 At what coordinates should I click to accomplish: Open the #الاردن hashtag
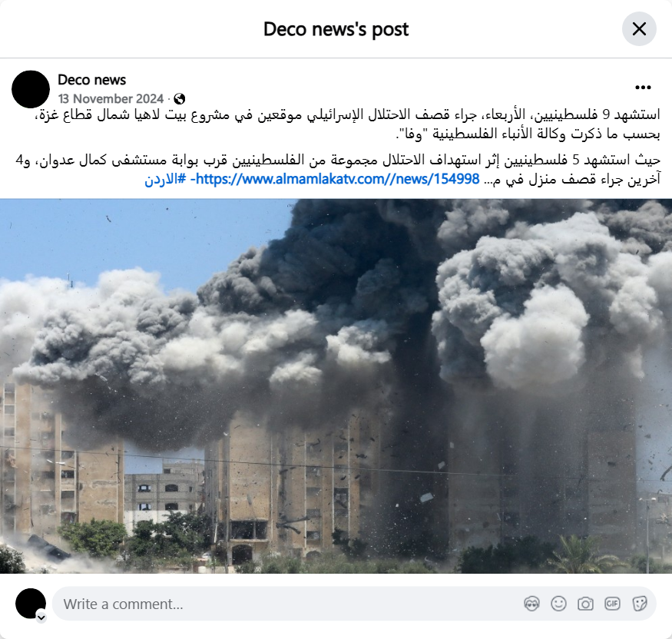click(165, 179)
